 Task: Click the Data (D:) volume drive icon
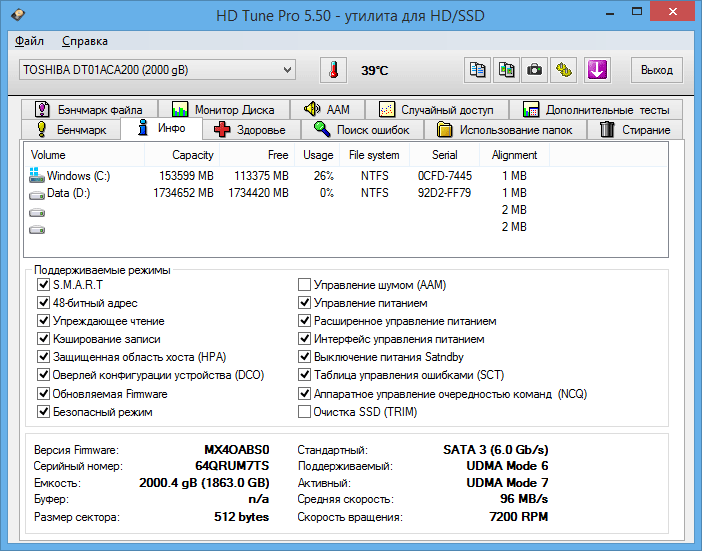[37, 195]
